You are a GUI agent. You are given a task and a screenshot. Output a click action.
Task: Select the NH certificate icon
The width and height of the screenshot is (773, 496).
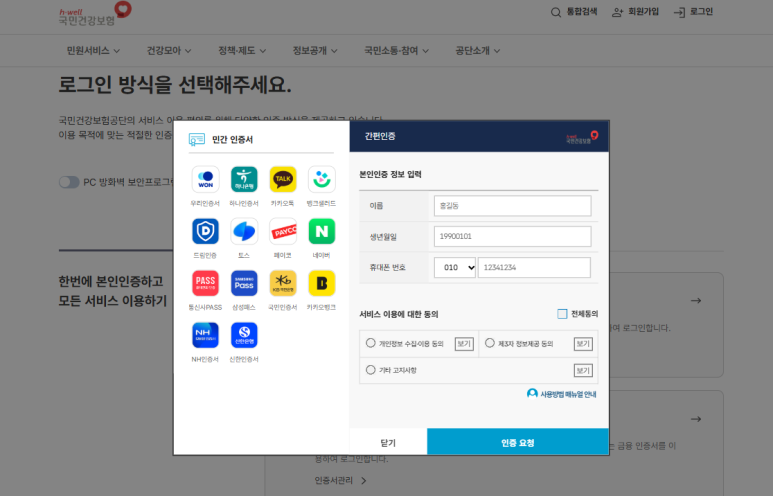[205, 335]
